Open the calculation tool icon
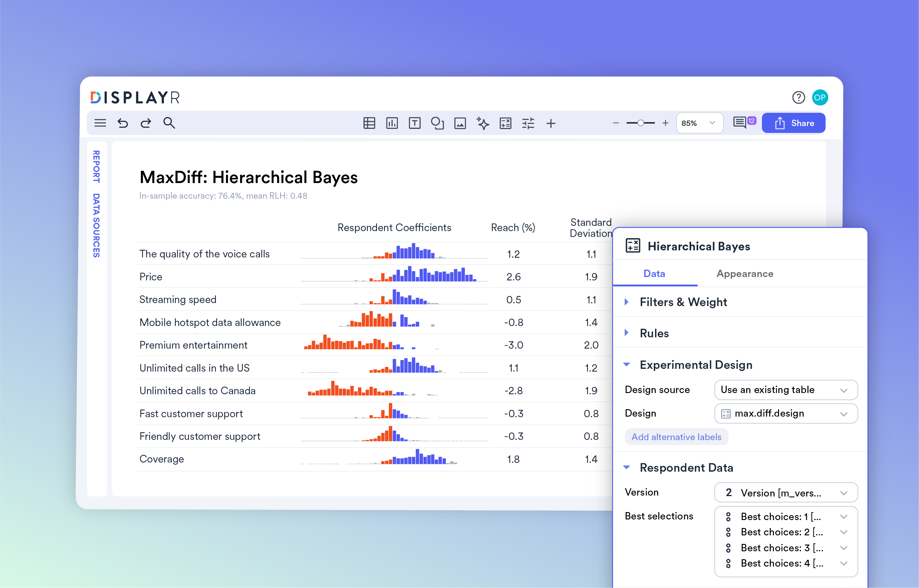 click(x=505, y=123)
